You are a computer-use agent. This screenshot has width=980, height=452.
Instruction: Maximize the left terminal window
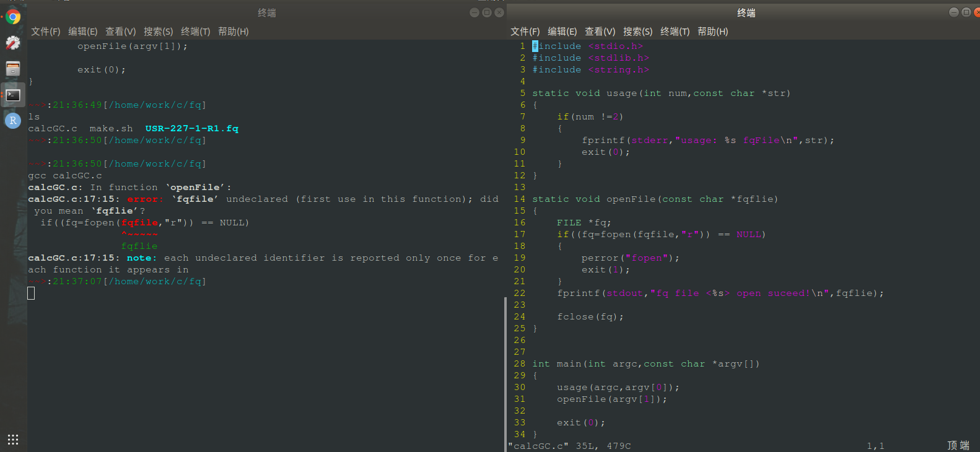tap(487, 12)
